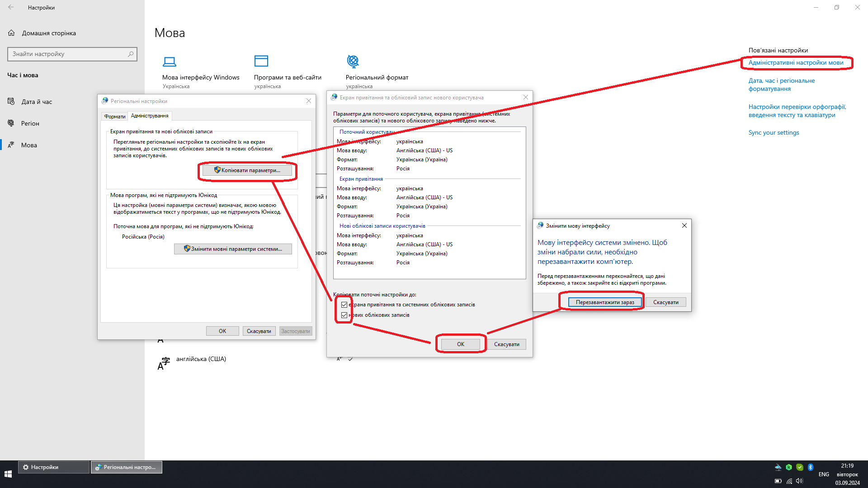
Task: Click the Regional format globe icon
Action: (353, 61)
